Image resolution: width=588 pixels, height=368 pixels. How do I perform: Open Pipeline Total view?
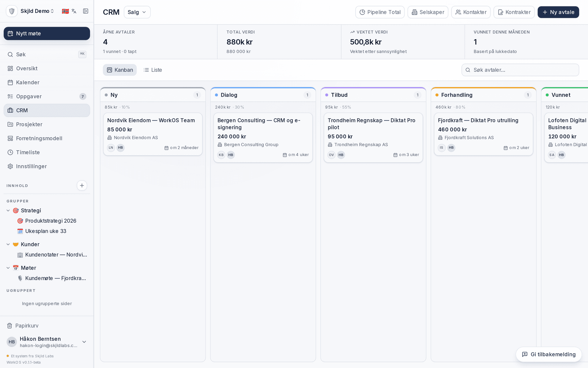(380, 12)
